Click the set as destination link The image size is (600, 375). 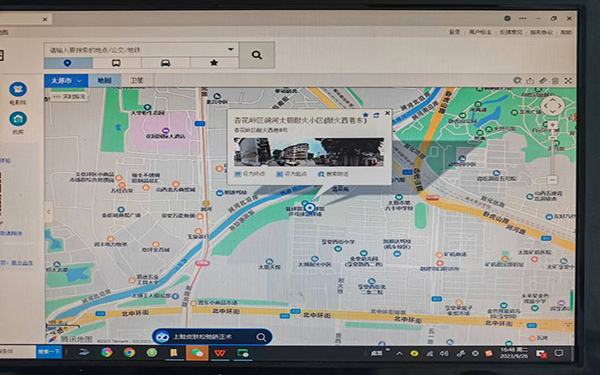pyautogui.click(x=249, y=174)
